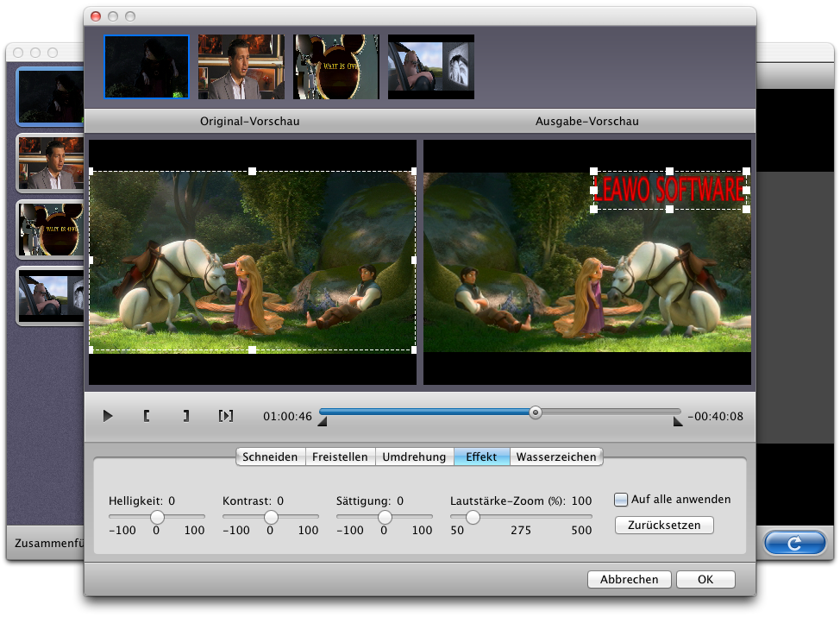Click the Helligkeit slider handle

157,517
